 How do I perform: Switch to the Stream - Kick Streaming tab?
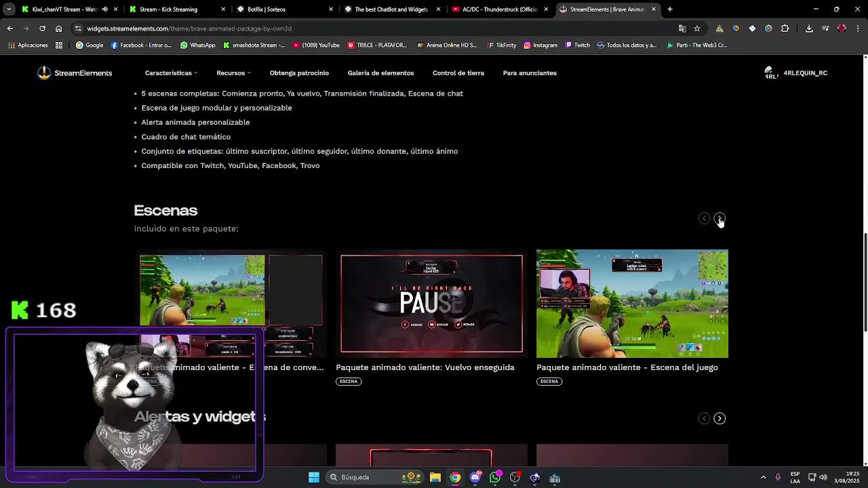pos(168,9)
